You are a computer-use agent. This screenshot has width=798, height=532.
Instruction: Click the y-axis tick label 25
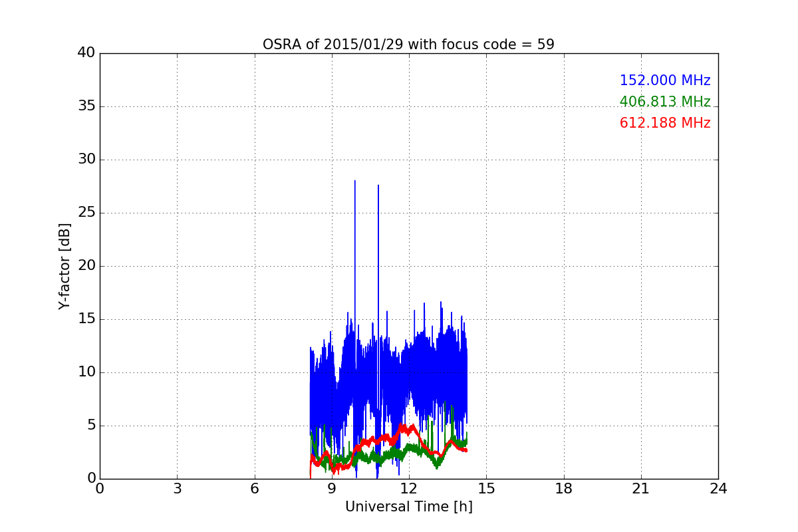pos(86,213)
